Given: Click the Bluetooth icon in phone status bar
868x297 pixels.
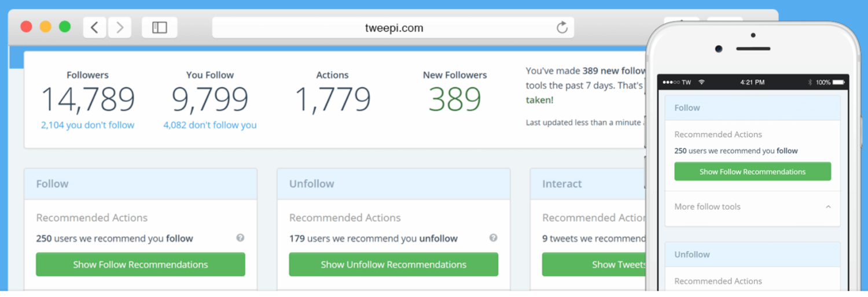Looking at the screenshot, I should [x=810, y=83].
